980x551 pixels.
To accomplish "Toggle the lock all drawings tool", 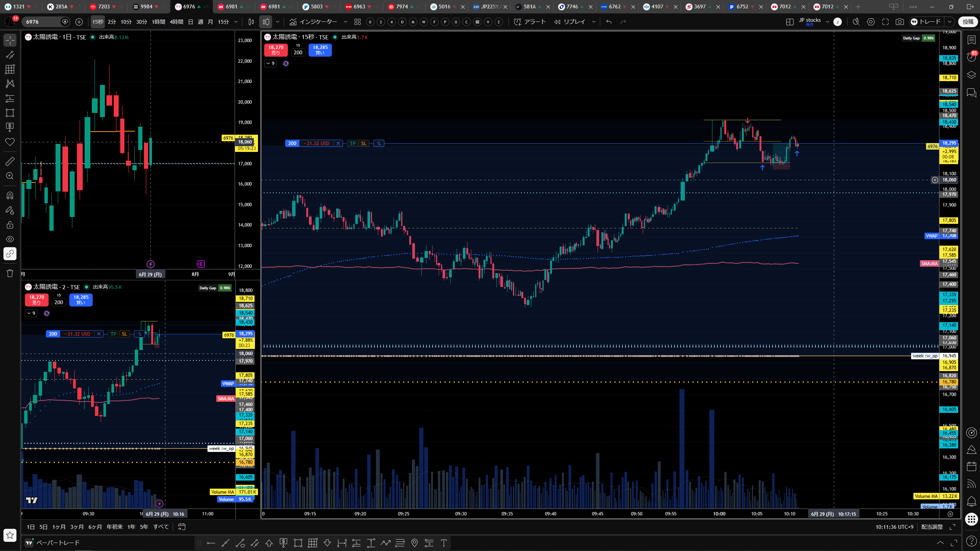I will (x=10, y=225).
